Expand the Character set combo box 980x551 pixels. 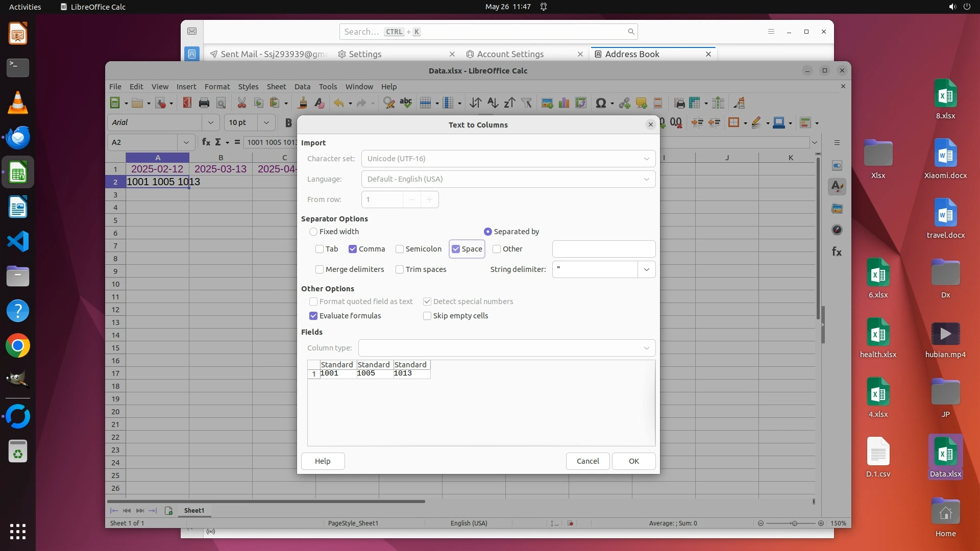point(646,159)
